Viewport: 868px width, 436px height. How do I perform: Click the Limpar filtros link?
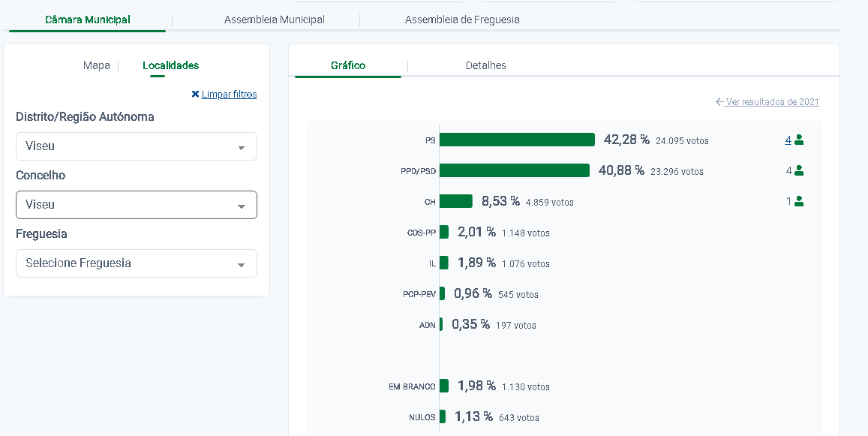click(229, 95)
